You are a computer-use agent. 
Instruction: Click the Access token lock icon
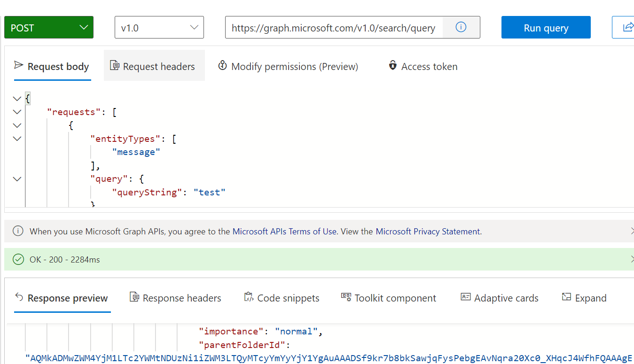coord(393,66)
